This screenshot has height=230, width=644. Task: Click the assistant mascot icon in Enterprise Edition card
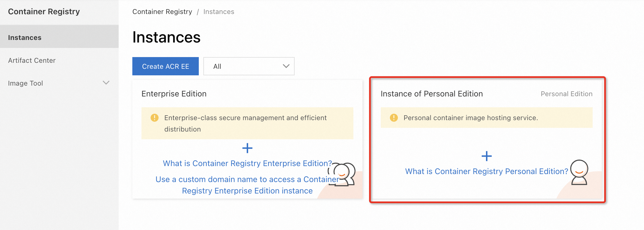click(x=342, y=174)
